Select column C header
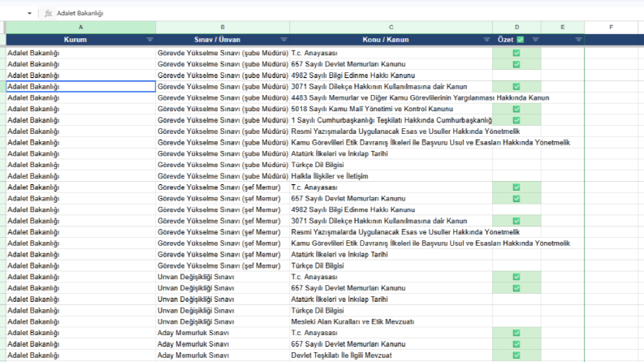This screenshot has height=362, width=644. tap(391, 27)
